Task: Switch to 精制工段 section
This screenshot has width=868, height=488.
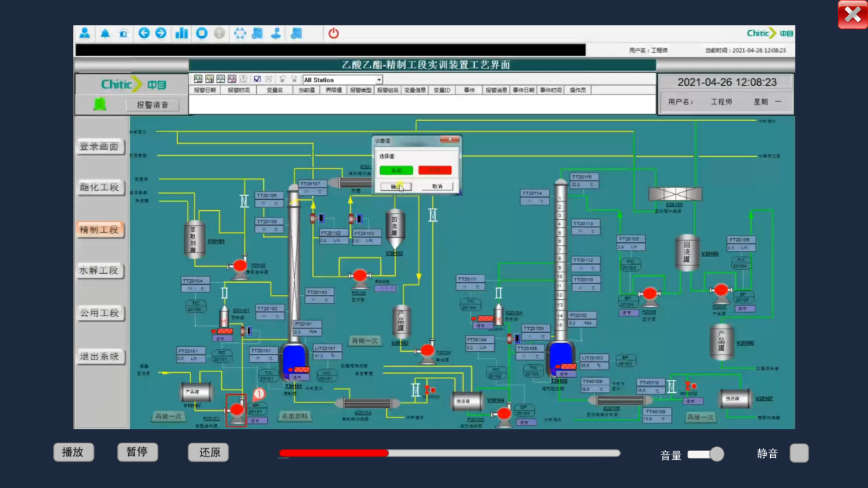Action: (99, 229)
